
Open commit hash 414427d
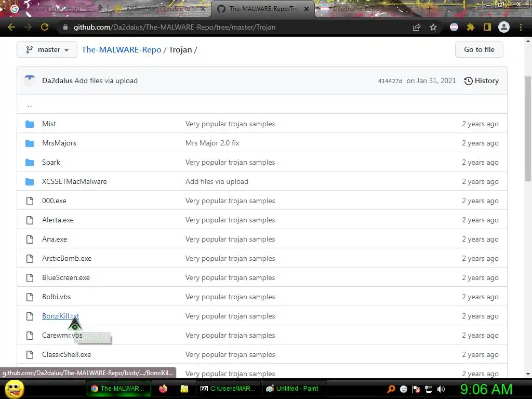coord(390,81)
